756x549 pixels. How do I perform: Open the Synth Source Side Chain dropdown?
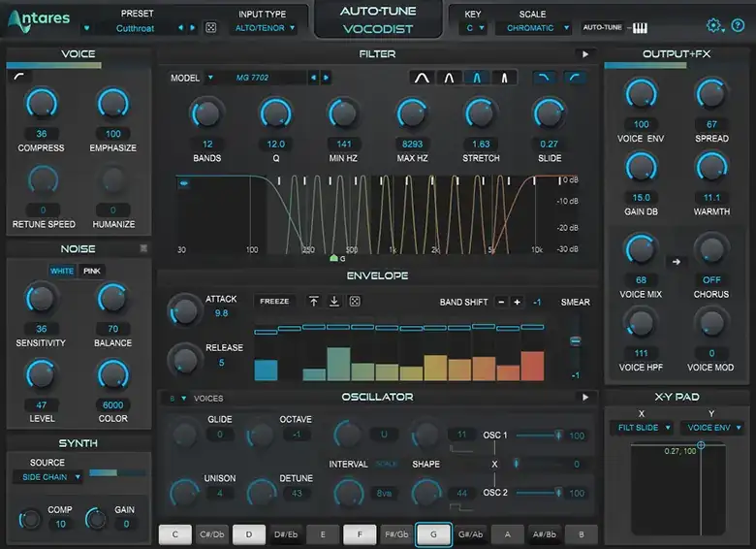48,477
